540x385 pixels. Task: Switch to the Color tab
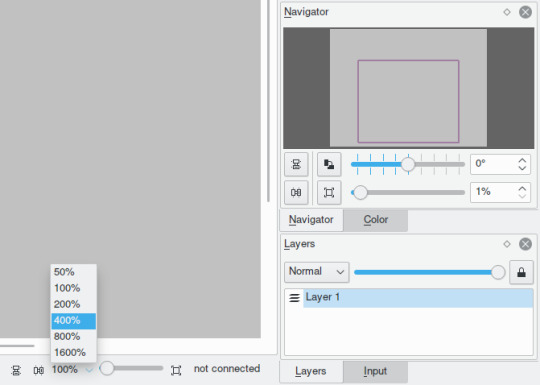[x=376, y=220]
